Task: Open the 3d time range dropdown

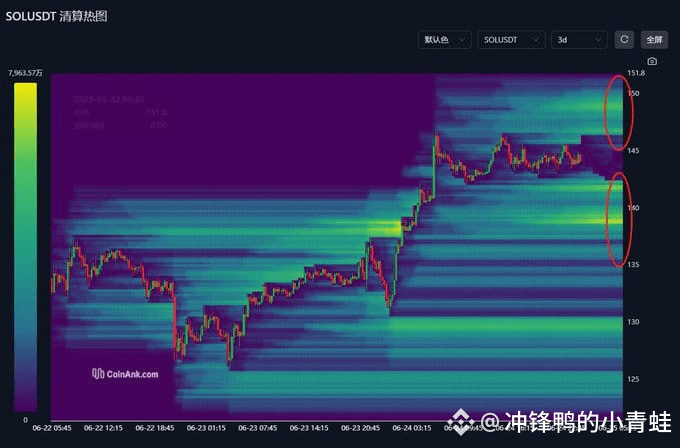Action: click(579, 40)
